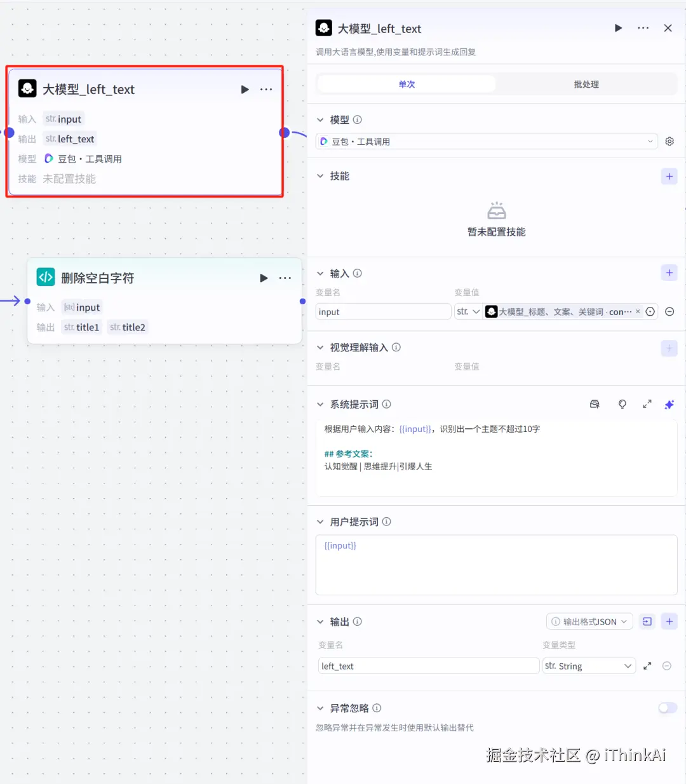The height and width of the screenshot is (784, 686).
Task: Open variable reference settings for input
Action: pos(650,311)
